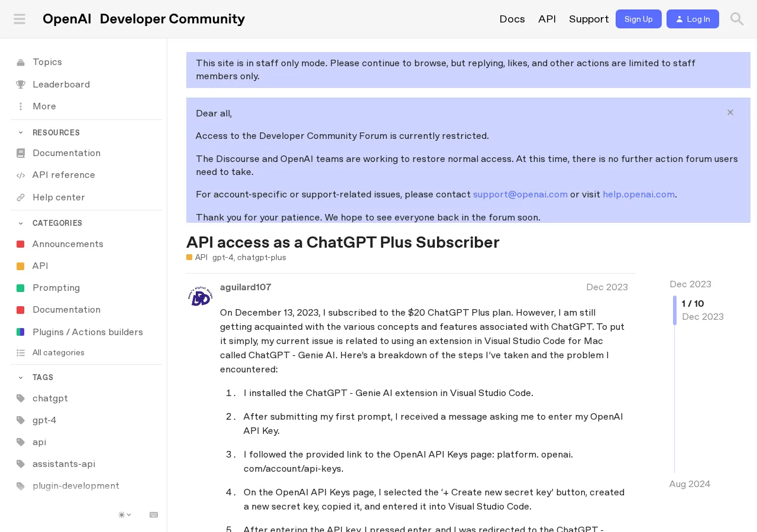Click the Sign Up button
Viewport: 757px width, 532px height.
639,19
